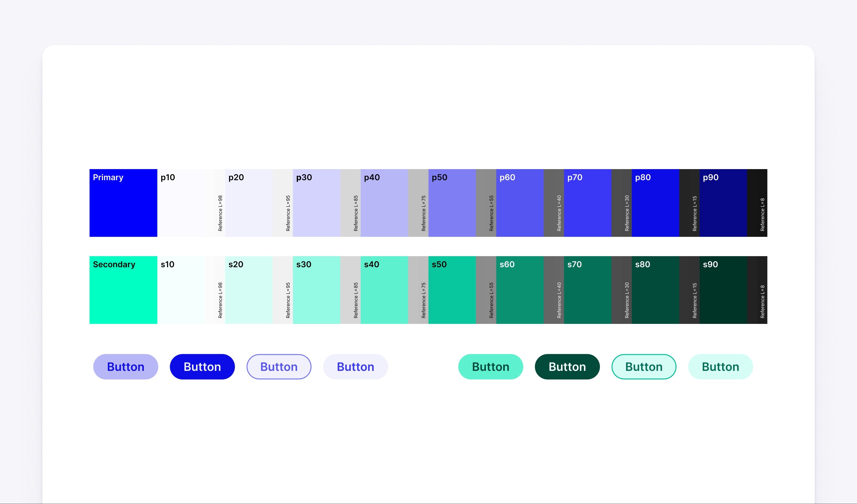Click the pale lilac ghost Button
Viewport: 857px width, 504px height.
coord(355,367)
